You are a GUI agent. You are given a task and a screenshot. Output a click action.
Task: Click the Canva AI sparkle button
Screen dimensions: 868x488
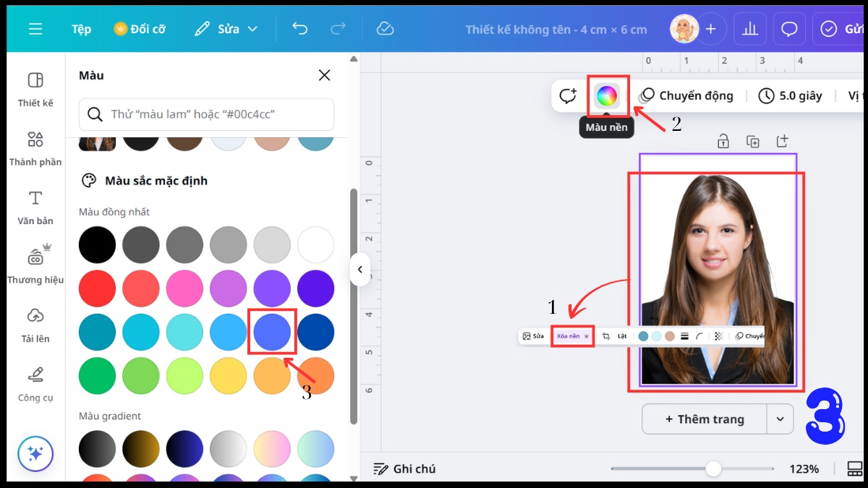click(35, 453)
